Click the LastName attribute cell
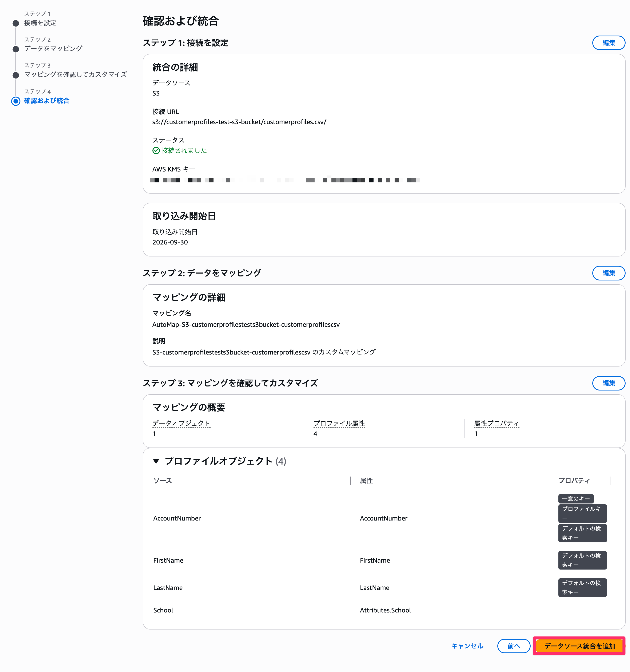 (x=375, y=587)
